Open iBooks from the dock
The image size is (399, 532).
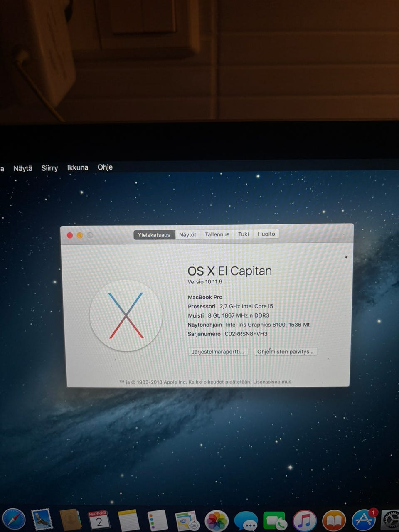[x=334, y=521]
